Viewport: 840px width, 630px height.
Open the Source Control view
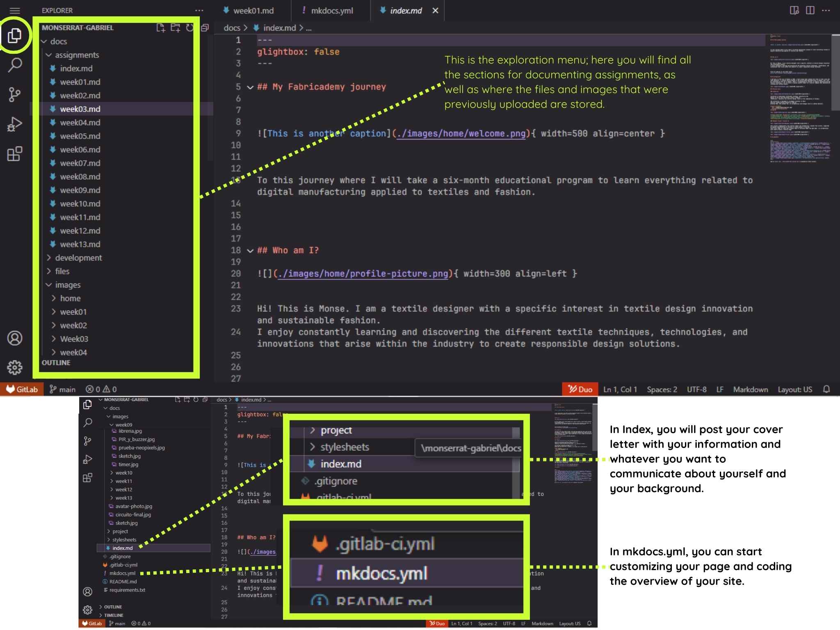tap(15, 94)
